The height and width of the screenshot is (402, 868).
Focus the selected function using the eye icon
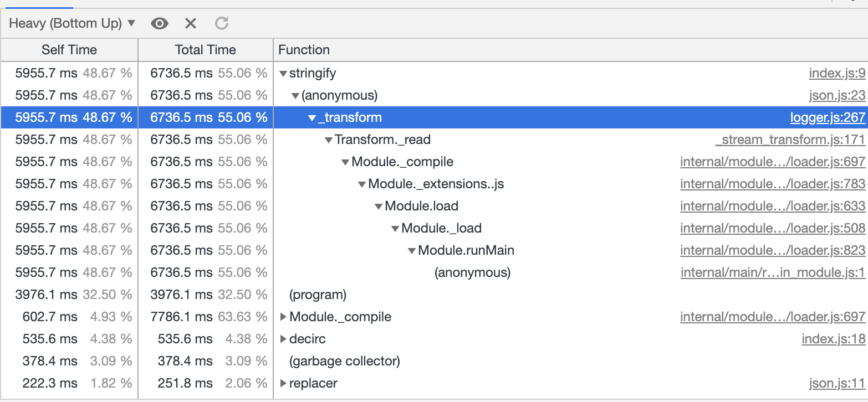(160, 23)
